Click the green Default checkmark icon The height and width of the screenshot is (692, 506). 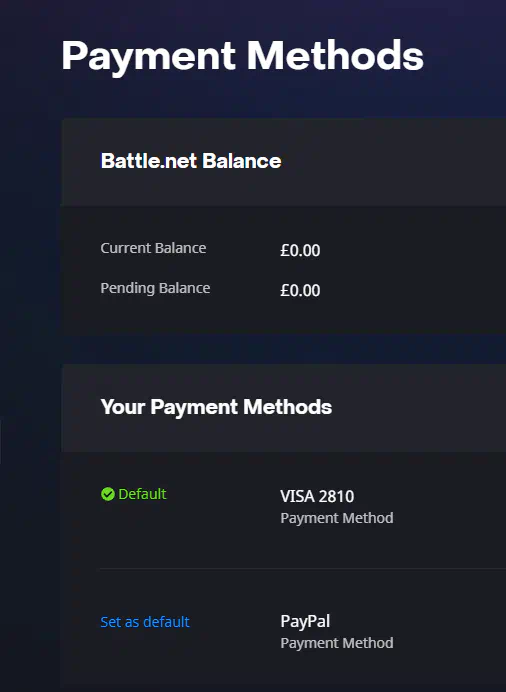point(108,494)
